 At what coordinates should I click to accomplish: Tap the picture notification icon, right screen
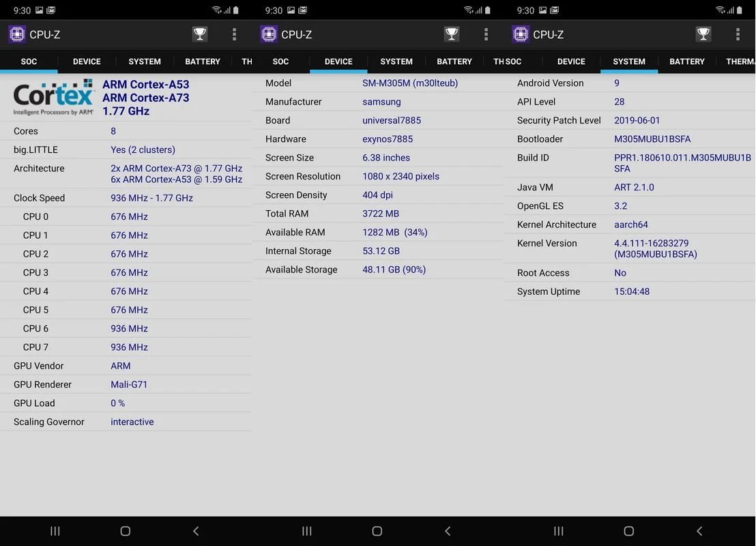point(543,10)
